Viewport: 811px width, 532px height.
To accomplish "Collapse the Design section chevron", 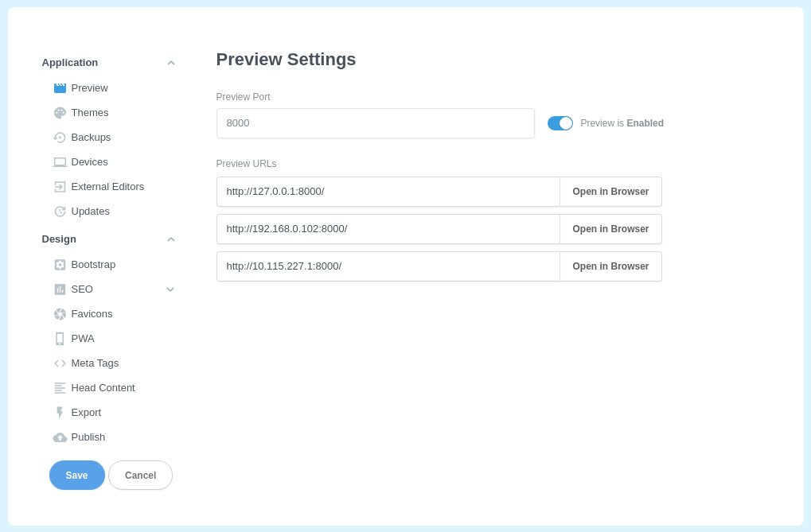I will pos(170,239).
